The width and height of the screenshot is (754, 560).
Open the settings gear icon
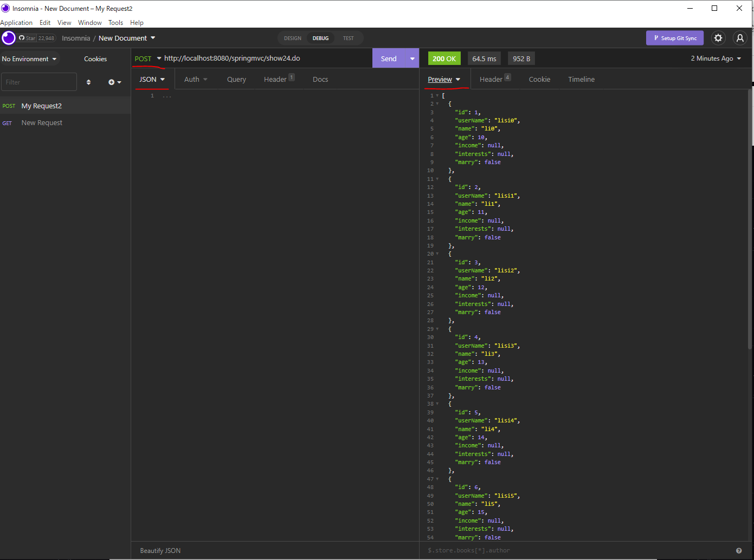click(x=718, y=38)
